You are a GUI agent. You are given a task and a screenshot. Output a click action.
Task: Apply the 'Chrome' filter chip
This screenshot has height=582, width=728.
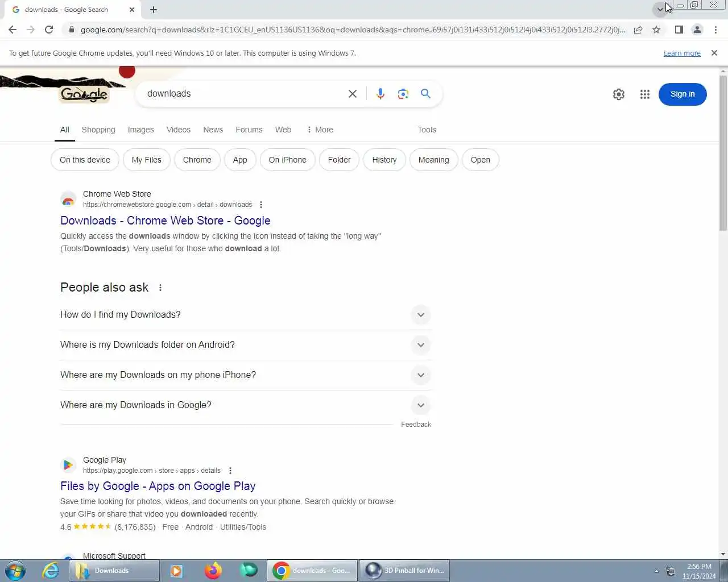point(197,160)
